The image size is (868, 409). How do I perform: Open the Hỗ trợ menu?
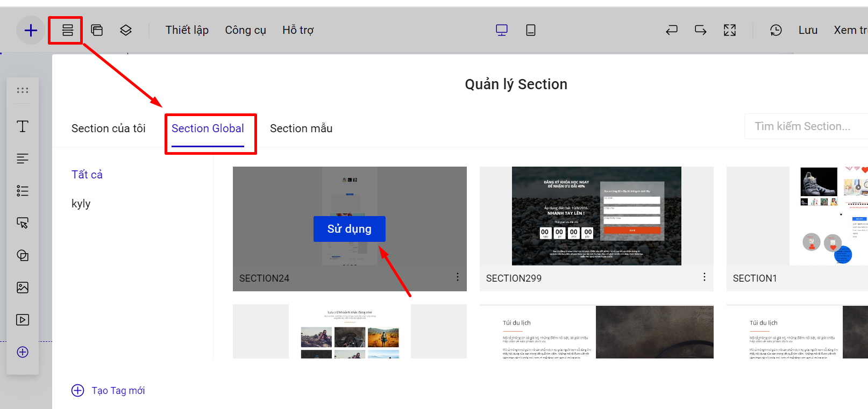coord(298,31)
